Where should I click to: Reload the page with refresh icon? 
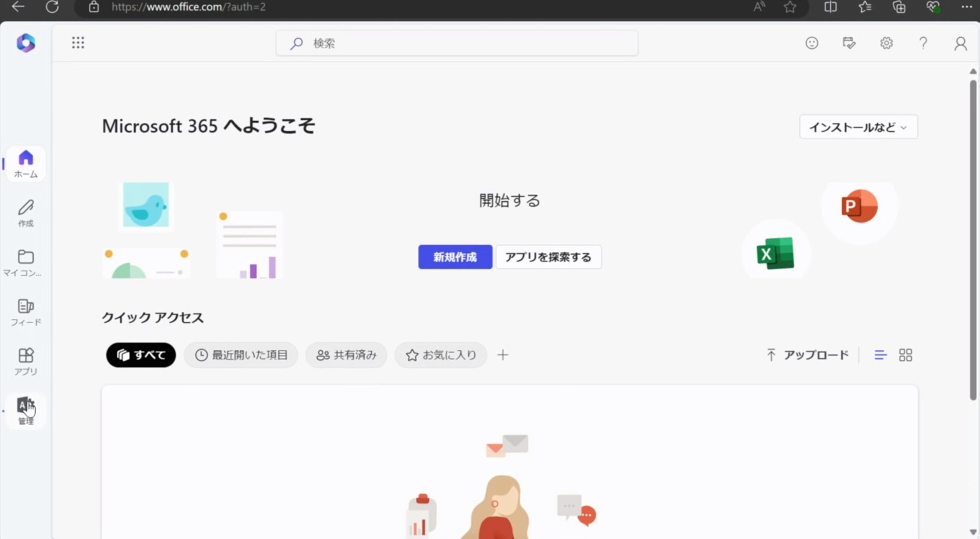(52, 7)
